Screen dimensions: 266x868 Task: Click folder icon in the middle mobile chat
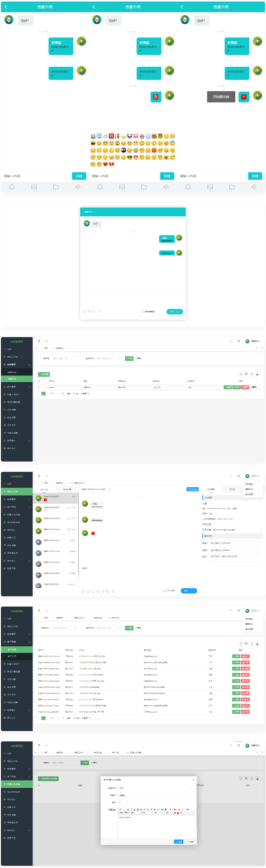click(144, 187)
